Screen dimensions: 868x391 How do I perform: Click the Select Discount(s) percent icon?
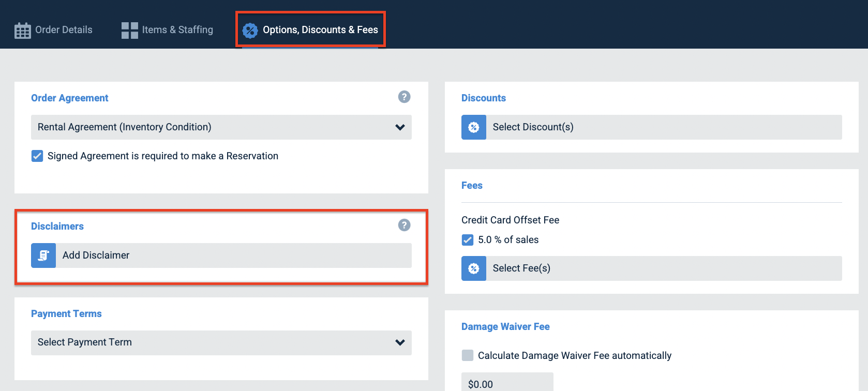[474, 127]
